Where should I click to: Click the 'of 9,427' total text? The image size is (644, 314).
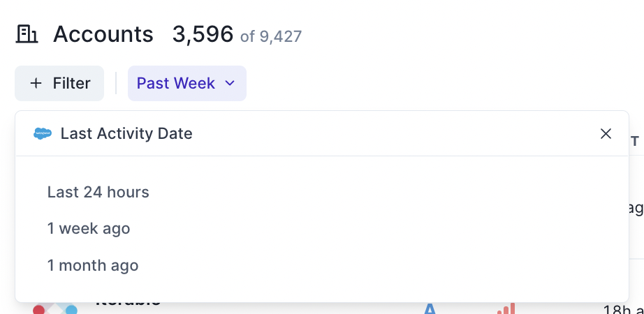point(271,36)
